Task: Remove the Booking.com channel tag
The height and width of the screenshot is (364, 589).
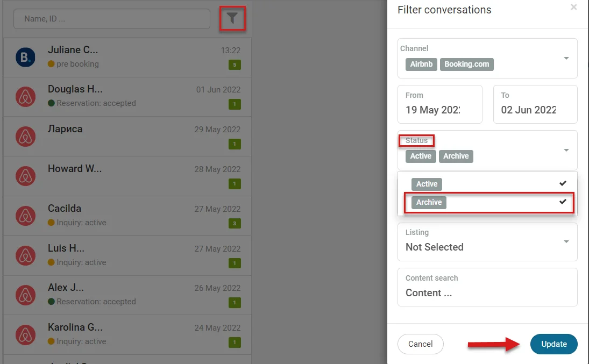Action: pyautogui.click(x=466, y=64)
